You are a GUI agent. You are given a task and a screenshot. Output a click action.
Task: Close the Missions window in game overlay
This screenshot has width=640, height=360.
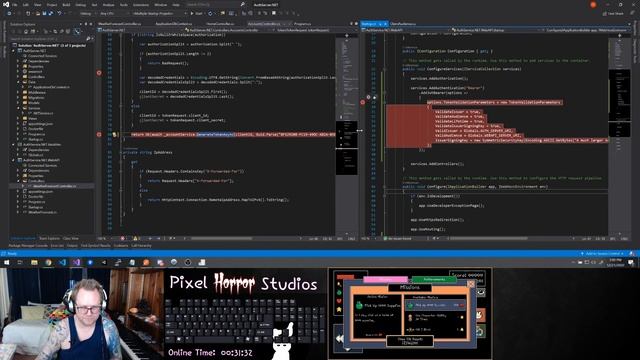471,283
